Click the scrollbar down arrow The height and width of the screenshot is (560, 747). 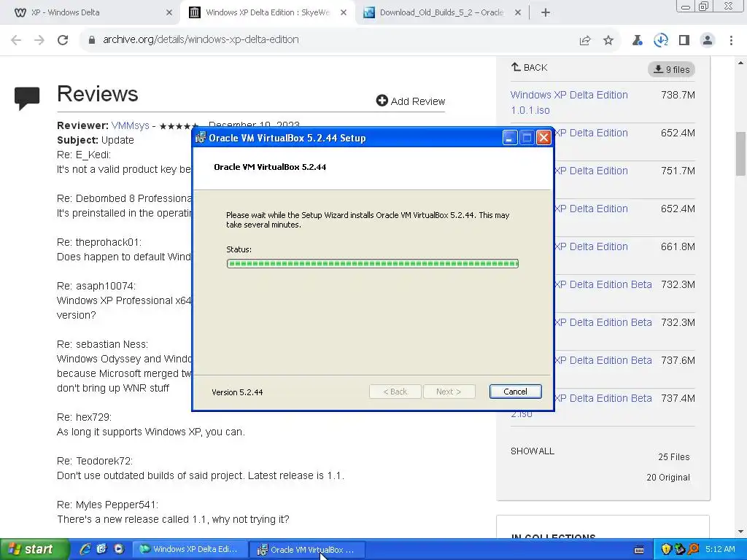point(741,531)
